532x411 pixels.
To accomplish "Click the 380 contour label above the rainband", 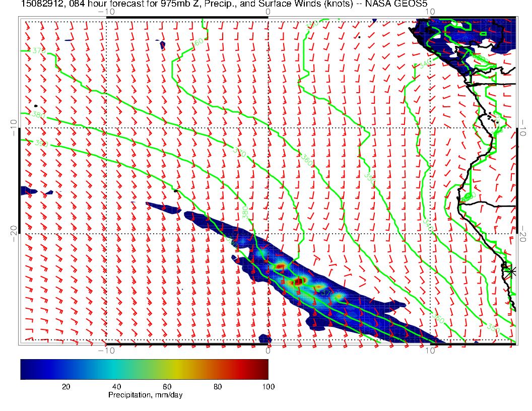I will (245, 213).
